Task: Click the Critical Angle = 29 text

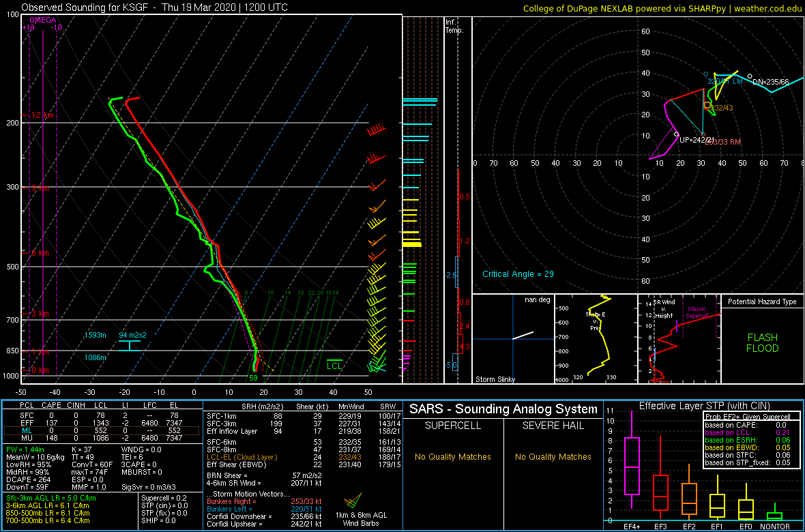Action: tap(518, 274)
